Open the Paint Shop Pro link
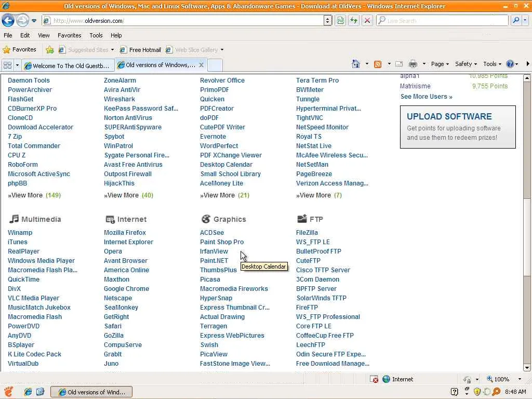Viewport: 532px width, 399px height. [x=222, y=242]
